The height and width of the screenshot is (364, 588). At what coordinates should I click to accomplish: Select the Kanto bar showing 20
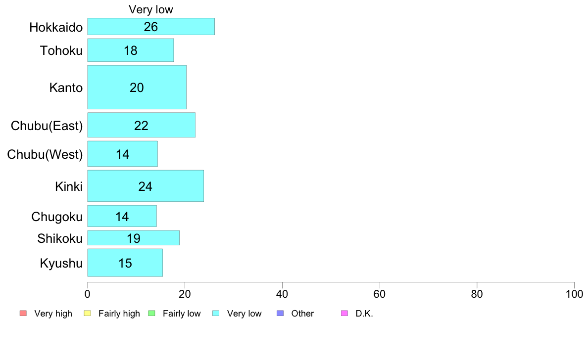137,88
